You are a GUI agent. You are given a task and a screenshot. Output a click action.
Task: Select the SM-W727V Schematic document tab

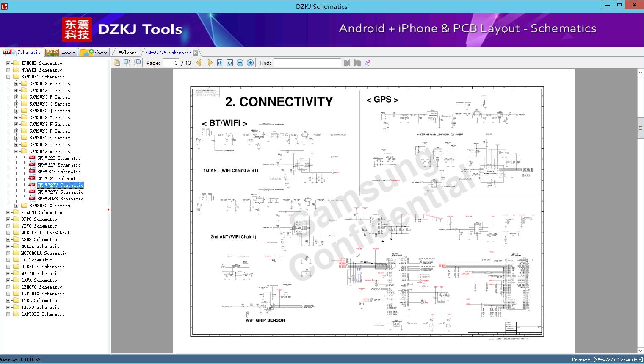pyautogui.click(x=169, y=53)
